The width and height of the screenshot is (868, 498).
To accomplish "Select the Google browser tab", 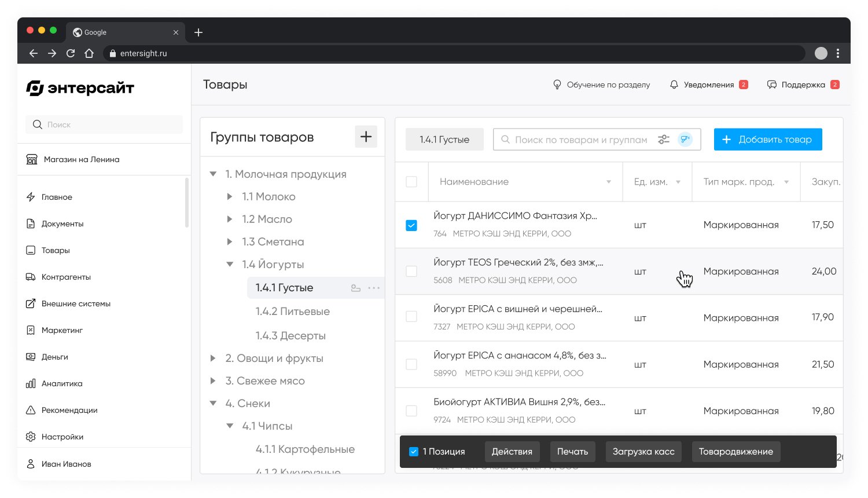I will click(126, 32).
